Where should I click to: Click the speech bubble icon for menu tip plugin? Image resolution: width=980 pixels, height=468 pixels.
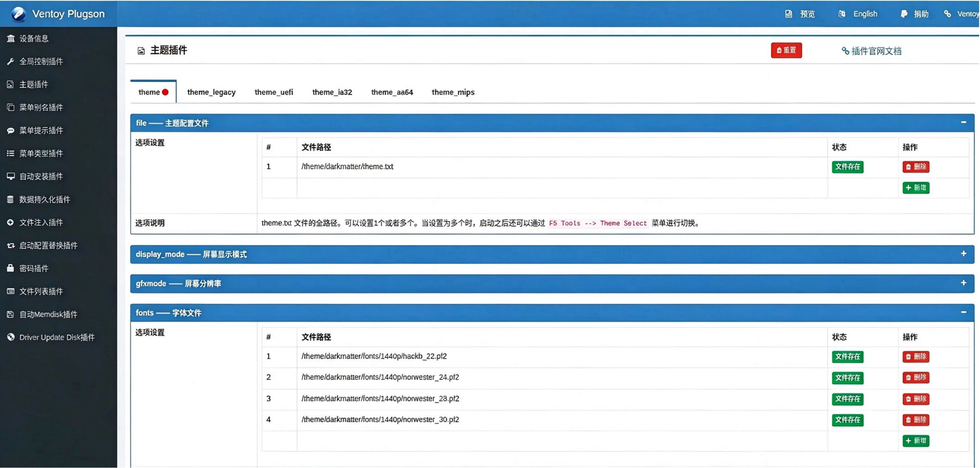click(x=11, y=131)
